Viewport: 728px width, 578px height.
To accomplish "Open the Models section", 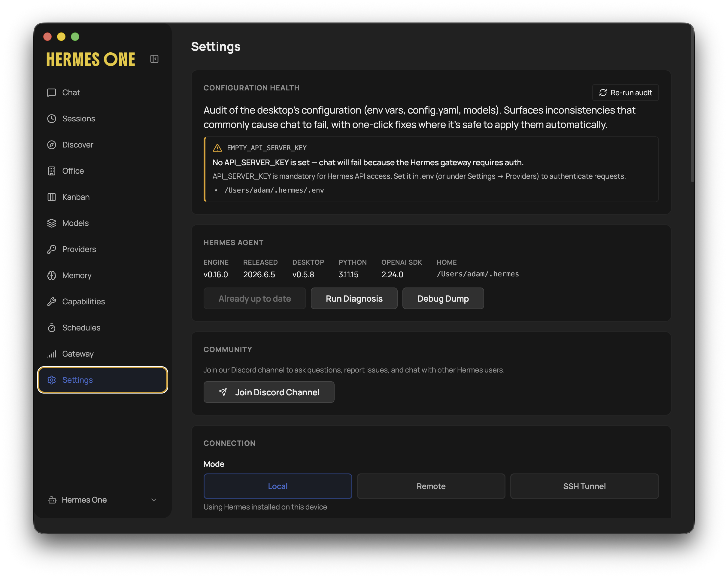I will (x=103, y=223).
